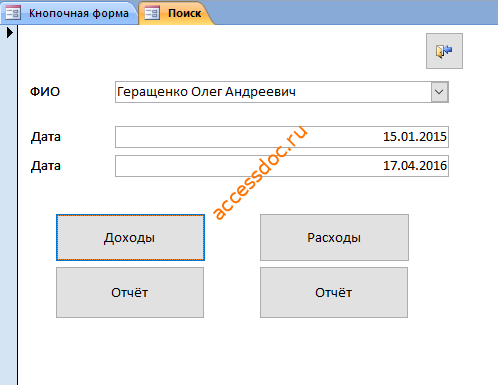The width and height of the screenshot is (498, 385).
Task: Click the form icon on Кнопочная форма tab
Action: tap(13, 13)
